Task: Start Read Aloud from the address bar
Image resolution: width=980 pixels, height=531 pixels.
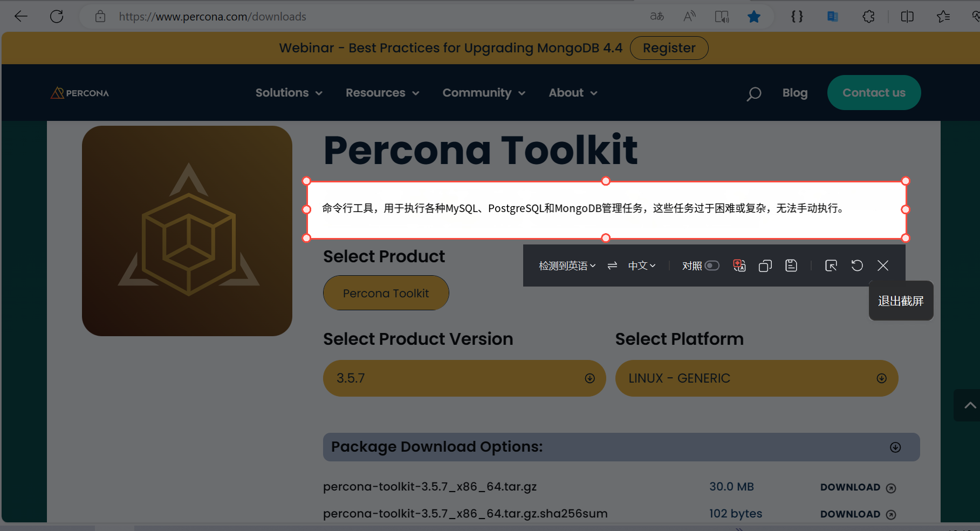Action: coord(689,16)
